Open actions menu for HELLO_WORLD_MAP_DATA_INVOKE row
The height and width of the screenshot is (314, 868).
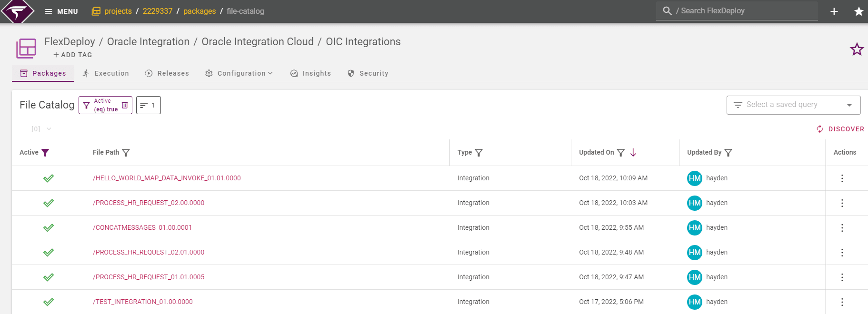coord(842,178)
